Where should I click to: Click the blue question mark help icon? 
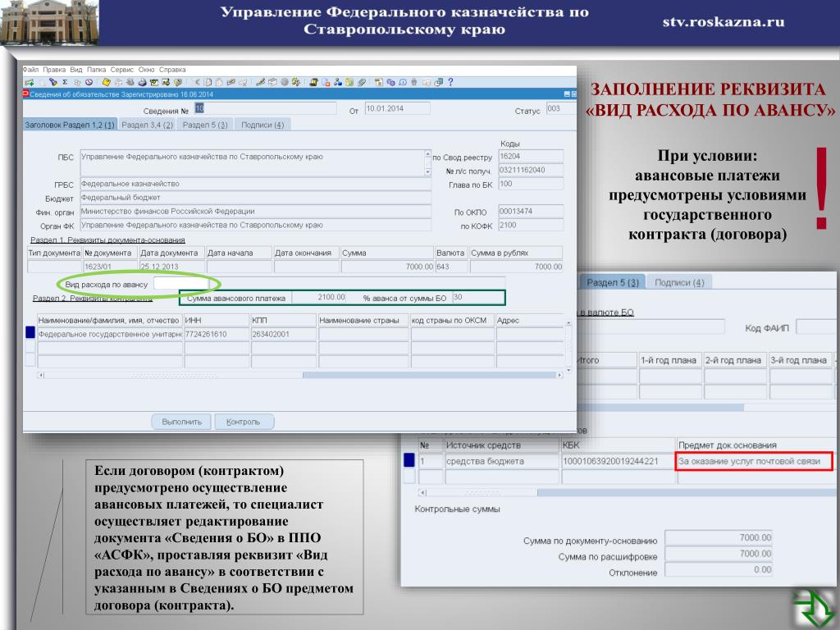point(450,82)
